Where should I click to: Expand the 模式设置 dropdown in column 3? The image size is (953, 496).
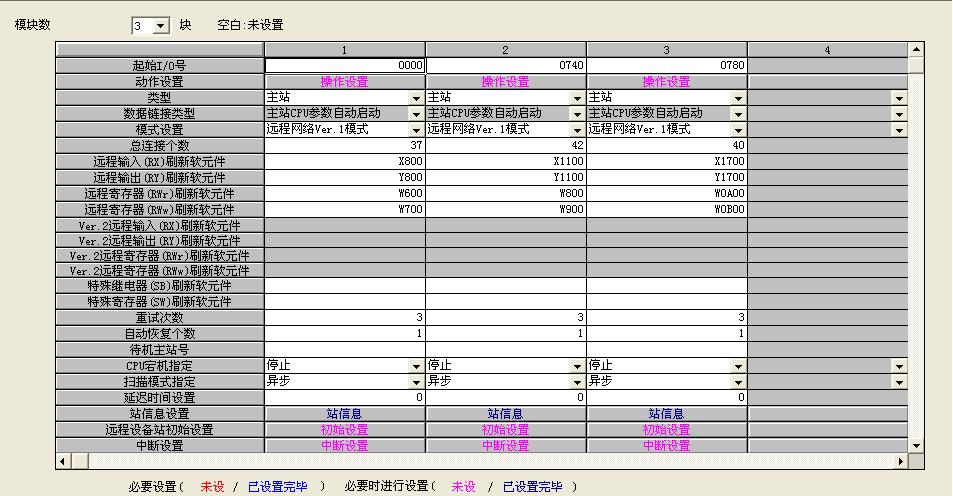[738, 130]
